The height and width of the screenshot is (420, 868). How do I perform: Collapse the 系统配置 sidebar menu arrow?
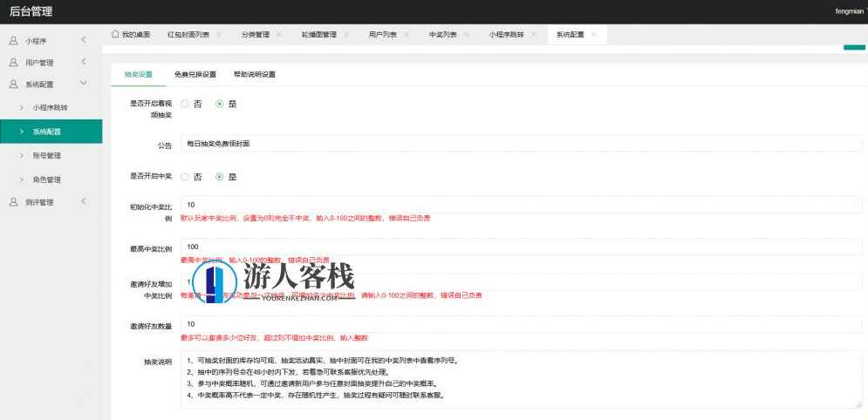point(84,84)
